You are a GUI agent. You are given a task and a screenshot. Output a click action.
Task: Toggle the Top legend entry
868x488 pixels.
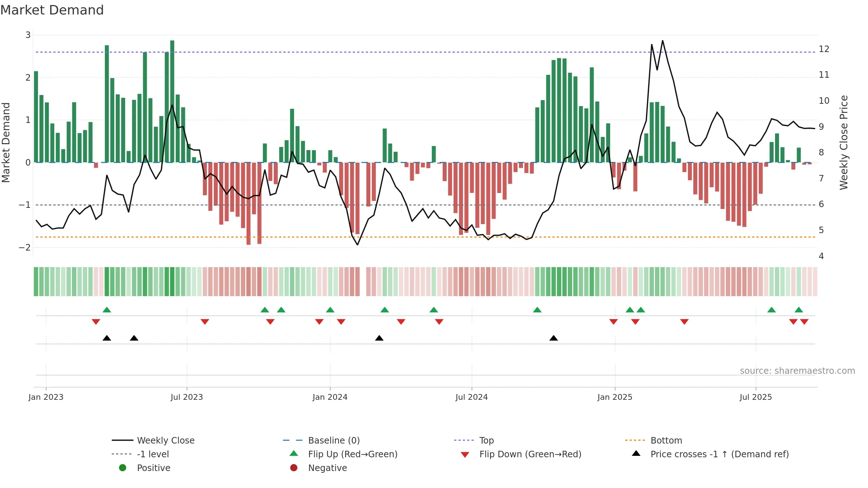tap(474, 440)
